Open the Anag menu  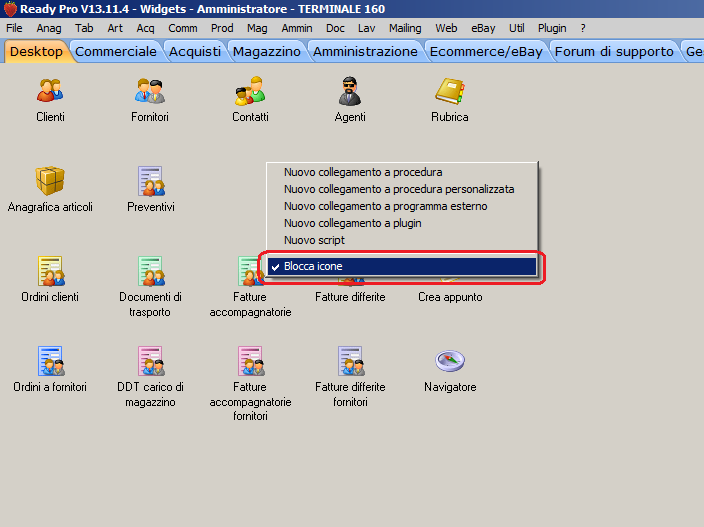49,28
